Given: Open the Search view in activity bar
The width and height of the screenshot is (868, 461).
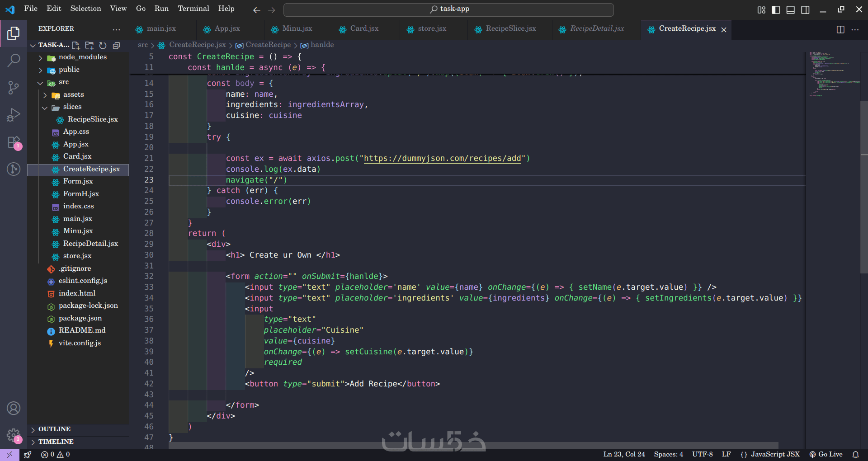Looking at the screenshot, I should 14,60.
